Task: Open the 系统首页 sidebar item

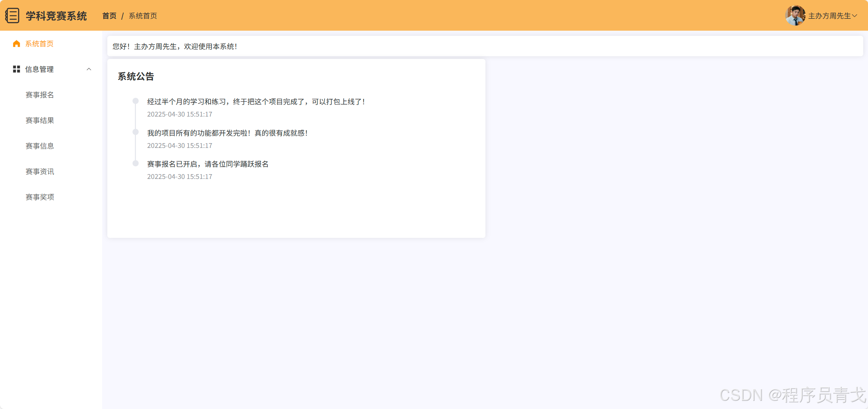Action: click(39, 44)
